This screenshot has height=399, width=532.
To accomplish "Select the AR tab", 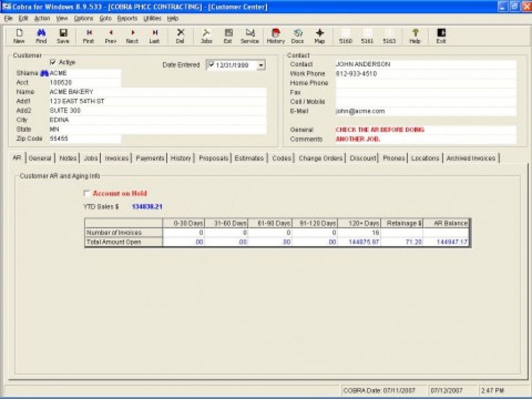I will click(17, 158).
